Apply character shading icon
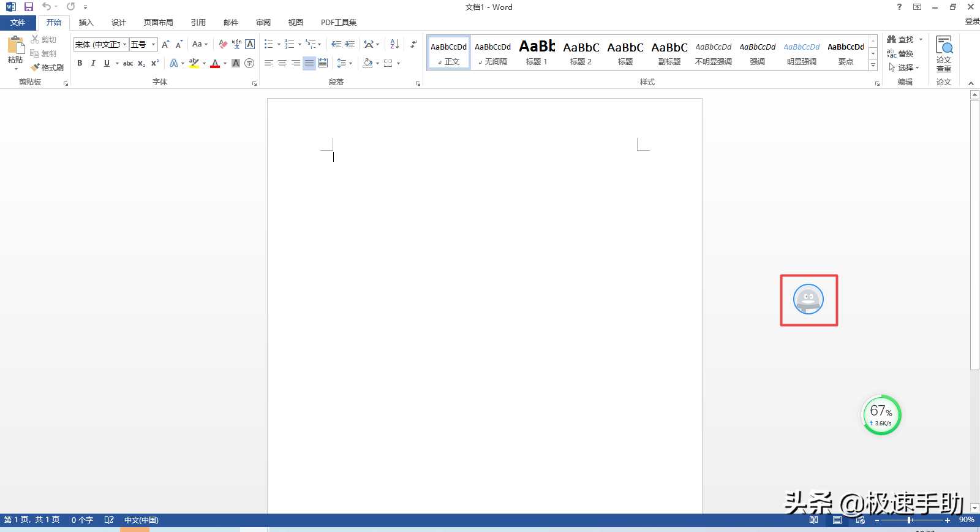This screenshot has height=532, width=980. pos(236,63)
